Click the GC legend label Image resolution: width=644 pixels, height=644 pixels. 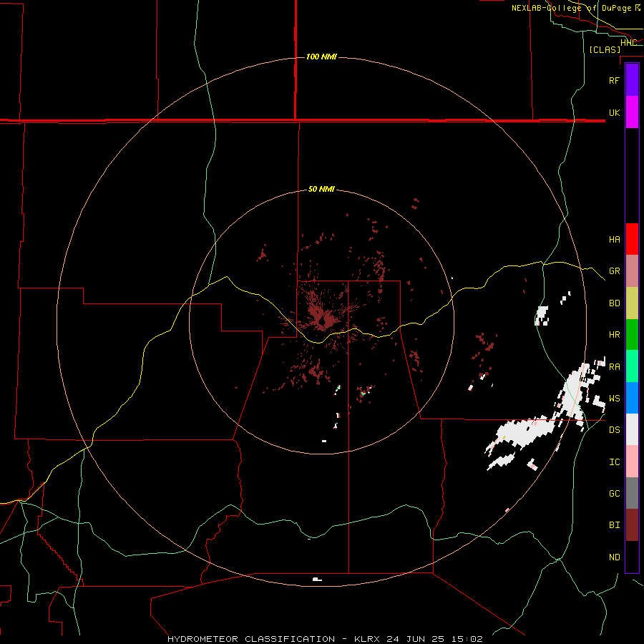[x=614, y=493]
